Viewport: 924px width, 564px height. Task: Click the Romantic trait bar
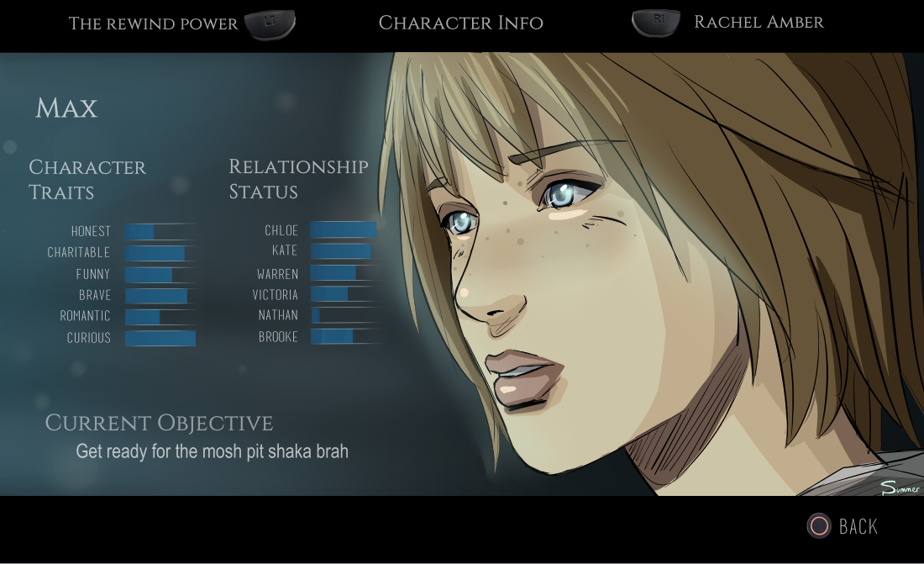160,316
